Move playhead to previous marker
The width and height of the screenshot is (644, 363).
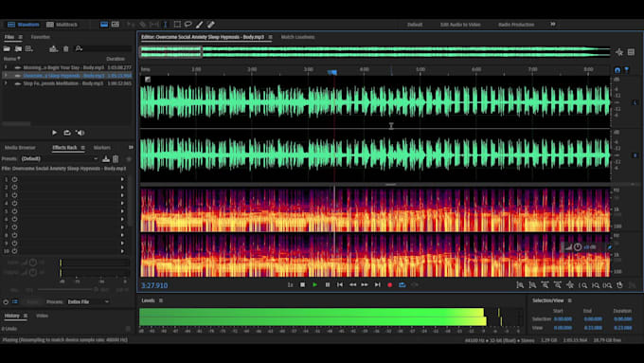[x=340, y=285]
